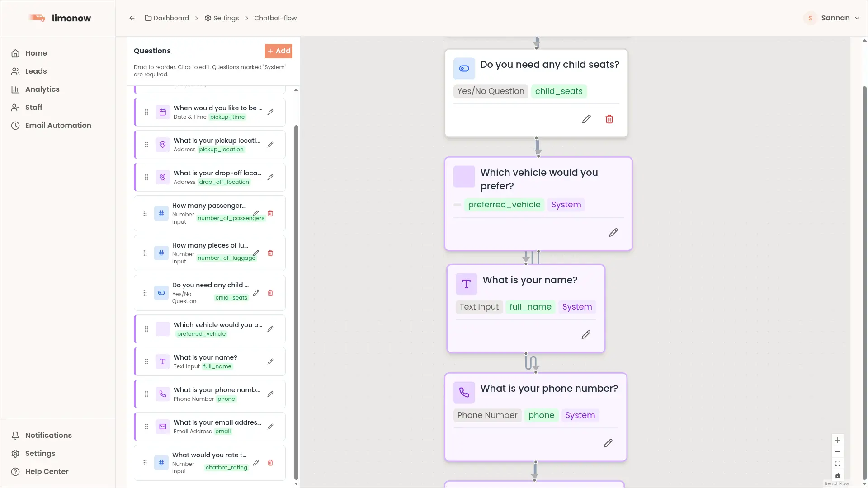Open Analytics from the sidebar
Image resolution: width=868 pixels, height=488 pixels.
[42, 89]
